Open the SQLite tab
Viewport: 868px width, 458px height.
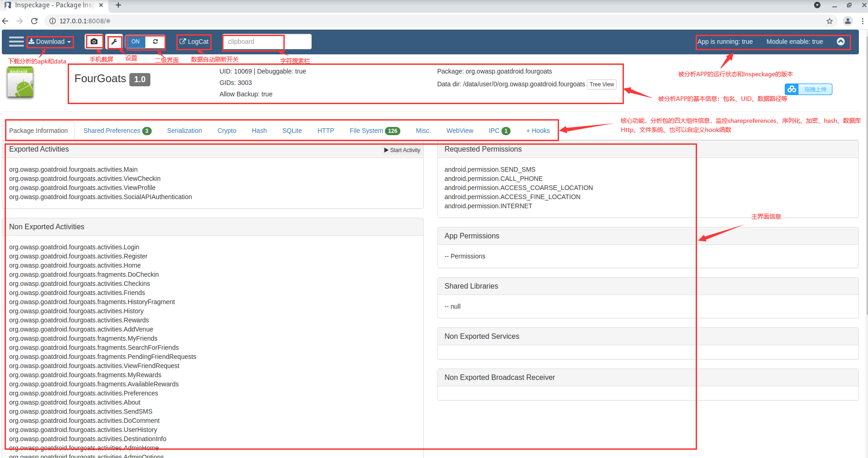pos(292,131)
